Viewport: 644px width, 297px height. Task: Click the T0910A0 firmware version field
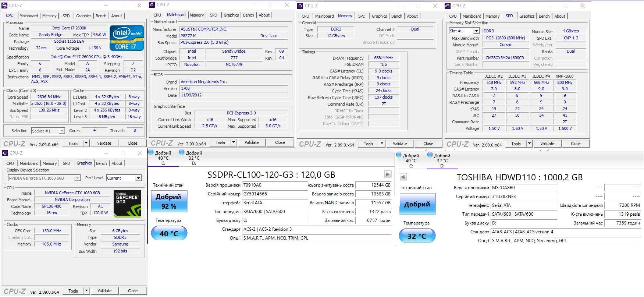point(275,185)
